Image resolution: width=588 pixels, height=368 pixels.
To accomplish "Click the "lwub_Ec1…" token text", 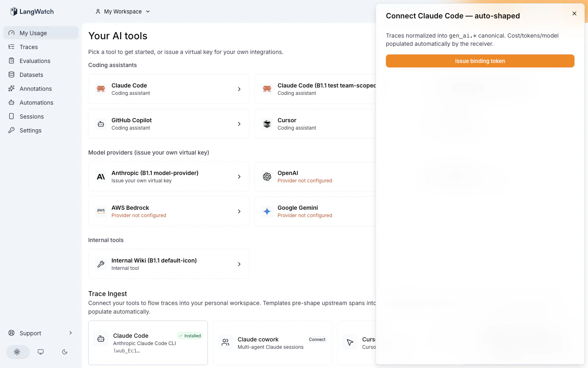I will click(127, 351).
